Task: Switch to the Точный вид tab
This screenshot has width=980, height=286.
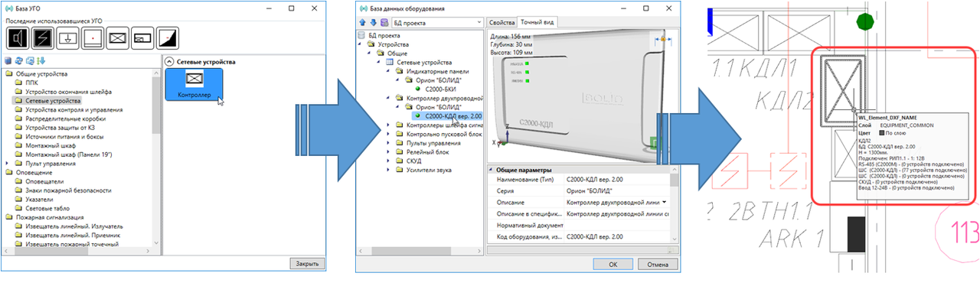Action: click(x=537, y=22)
